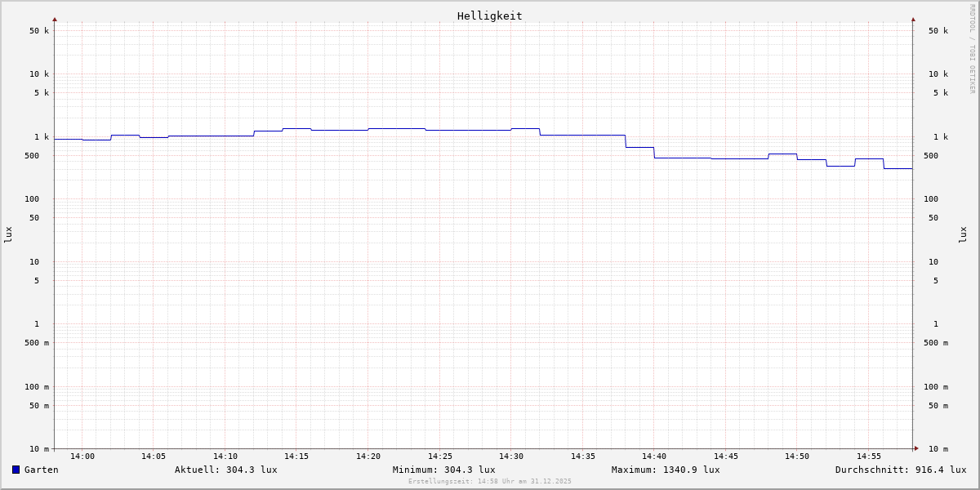
Task: Click the left vertical lux axis label
Action: point(8,234)
